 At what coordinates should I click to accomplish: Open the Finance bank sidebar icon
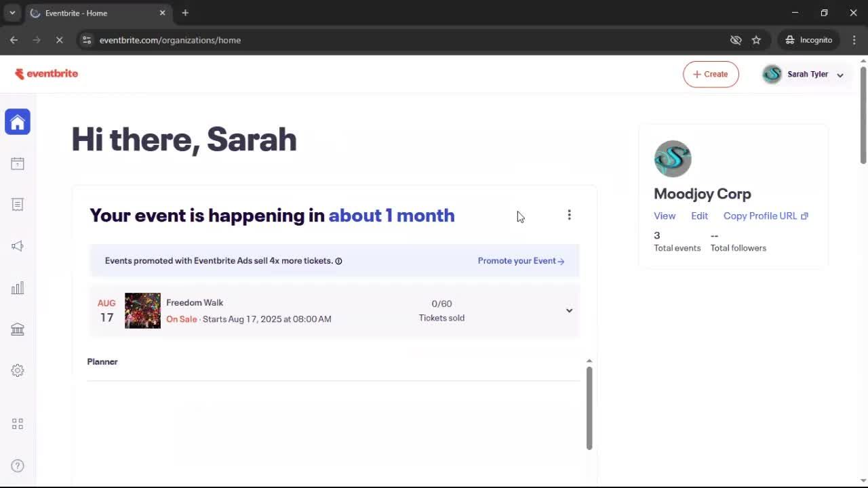tap(18, 329)
